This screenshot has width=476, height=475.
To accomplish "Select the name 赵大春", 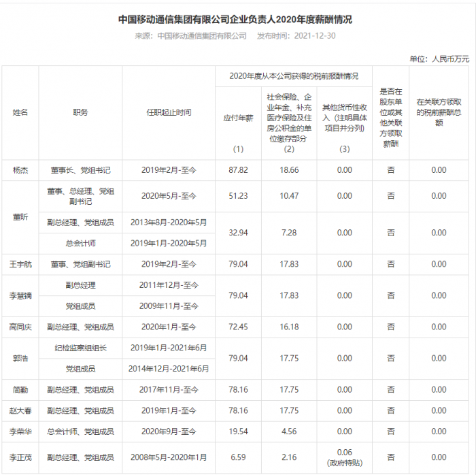I will (20, 410).
